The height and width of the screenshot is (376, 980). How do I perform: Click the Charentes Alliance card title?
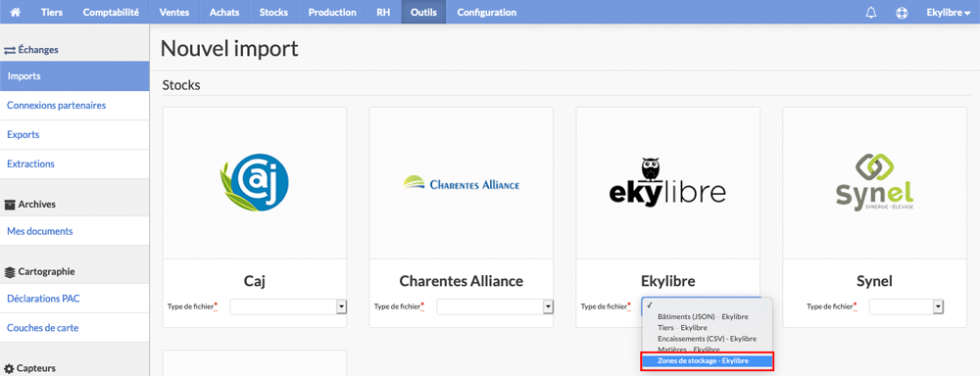(462, 281)
